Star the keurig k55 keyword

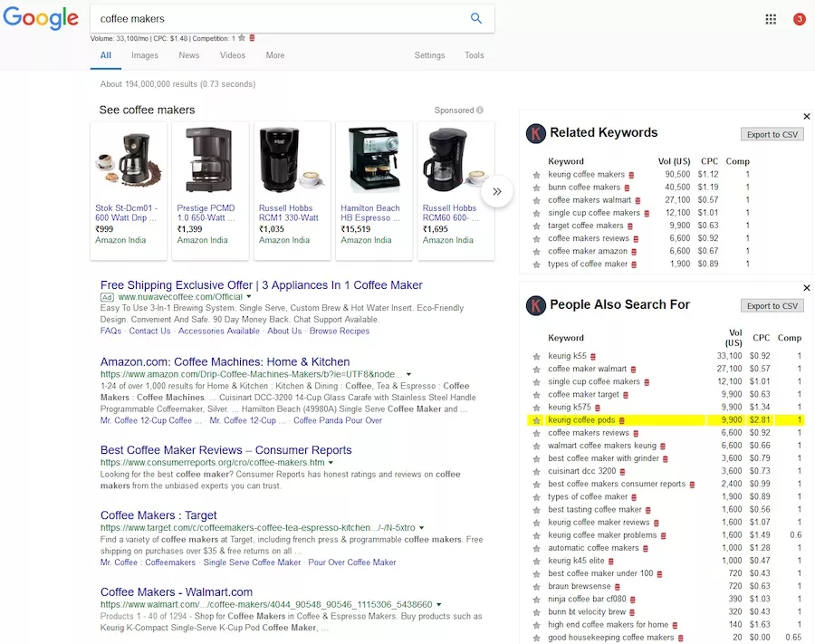[536, 357]
